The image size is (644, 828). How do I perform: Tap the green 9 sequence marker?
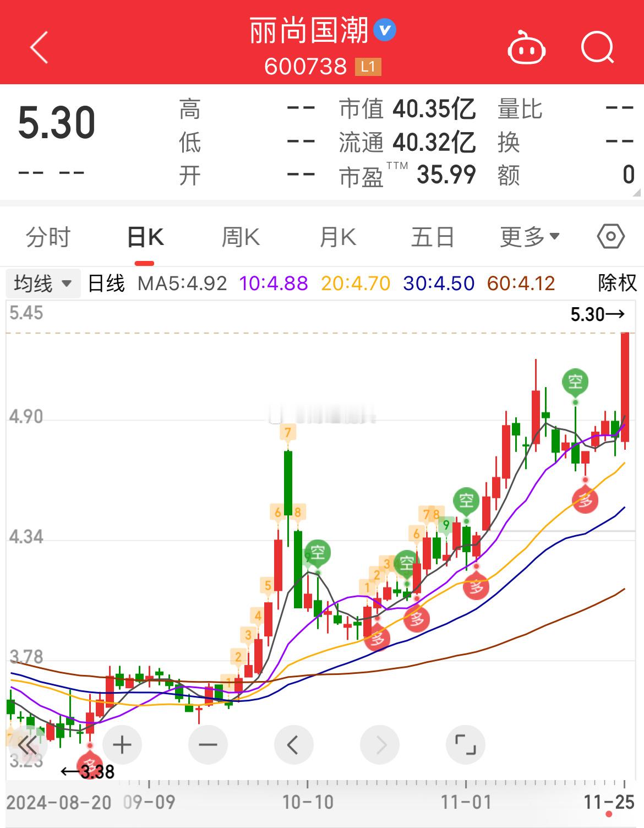[446, 526]
